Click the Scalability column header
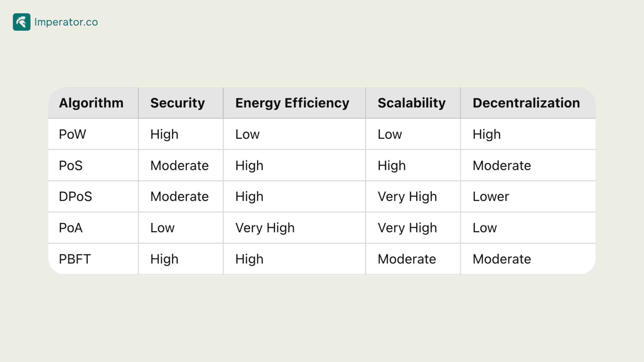The height and width of the screenshot is (362, 644). 413,103
